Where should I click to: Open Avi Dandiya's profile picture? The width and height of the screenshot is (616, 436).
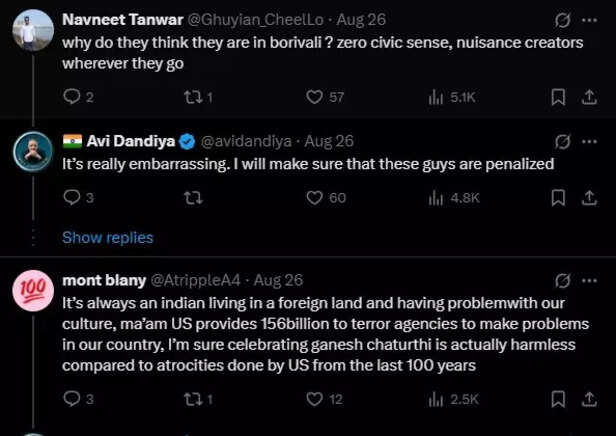pos(33,151)
